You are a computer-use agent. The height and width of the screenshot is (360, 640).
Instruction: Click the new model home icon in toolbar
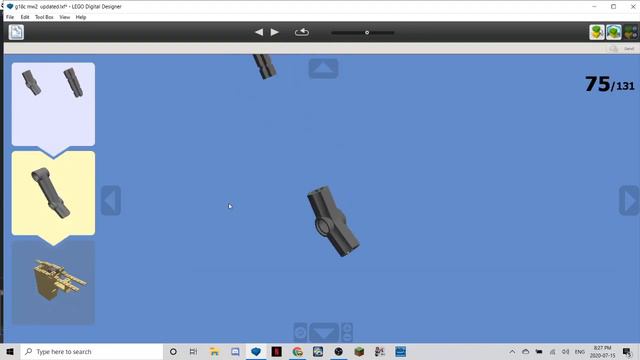pos(16,32)
